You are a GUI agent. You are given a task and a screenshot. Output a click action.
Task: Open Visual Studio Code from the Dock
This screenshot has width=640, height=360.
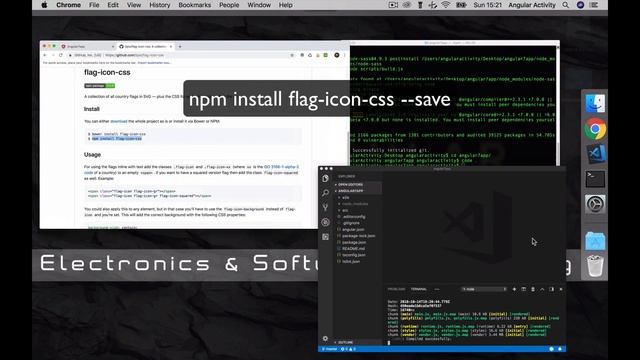[595, 154]
